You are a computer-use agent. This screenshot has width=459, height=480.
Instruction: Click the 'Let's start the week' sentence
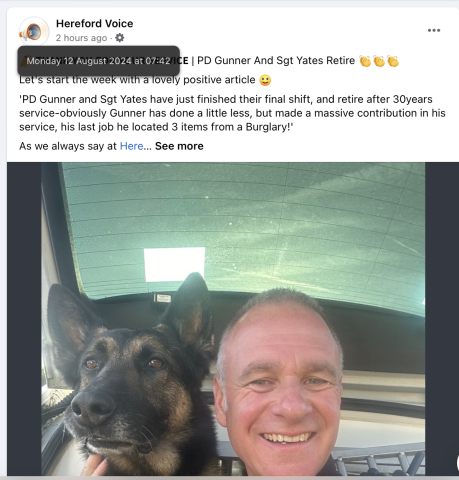(x=137, y=80)
